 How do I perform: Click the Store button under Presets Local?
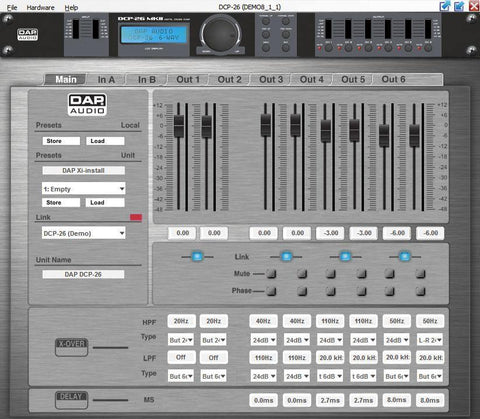tap(61, 141)
